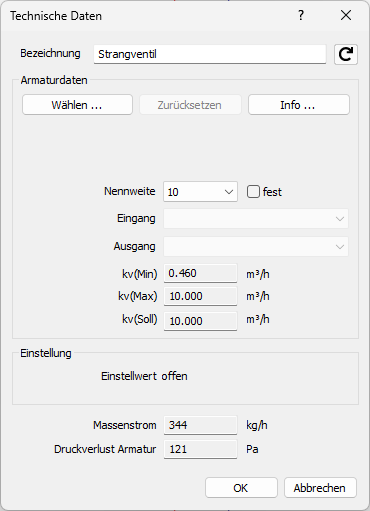Open armature details with Info ...
The width and height of the screenshot is (370, 511).
pyautogui.click(x=299, y=105)
